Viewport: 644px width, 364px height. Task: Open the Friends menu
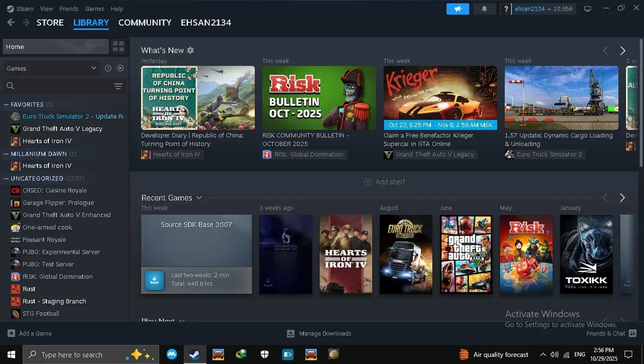pos(69,9)
